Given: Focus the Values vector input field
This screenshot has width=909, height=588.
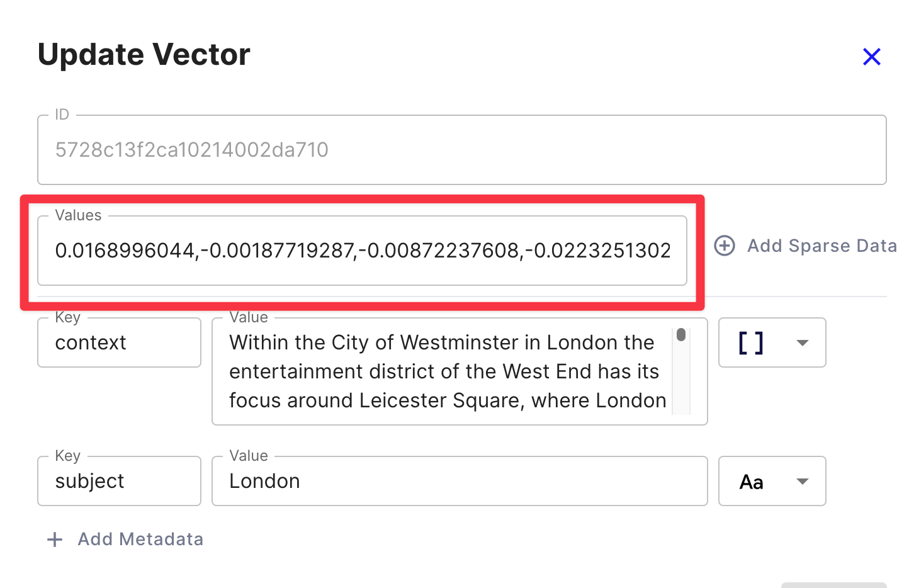Looking at the screenshot, I should click(x=362, y=251).
